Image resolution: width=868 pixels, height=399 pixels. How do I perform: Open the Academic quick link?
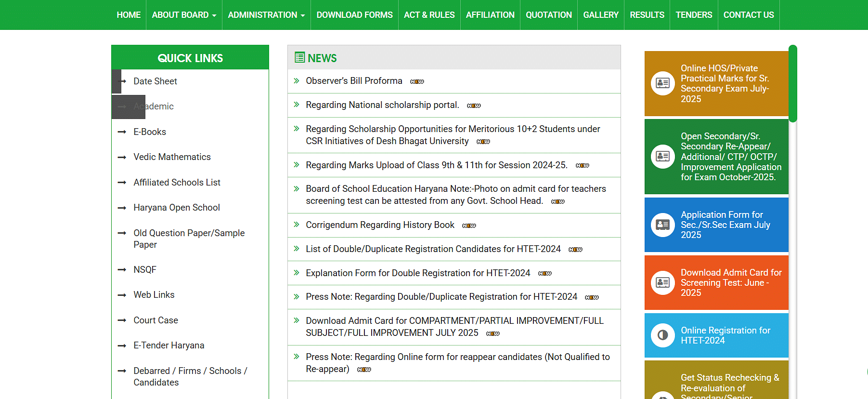click(x=154, y=106)
